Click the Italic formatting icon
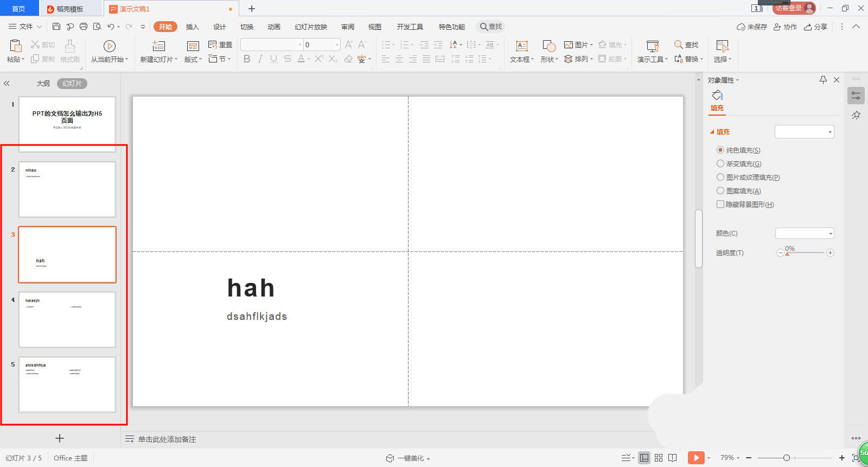The image size is (868, 467). [260, 59]
